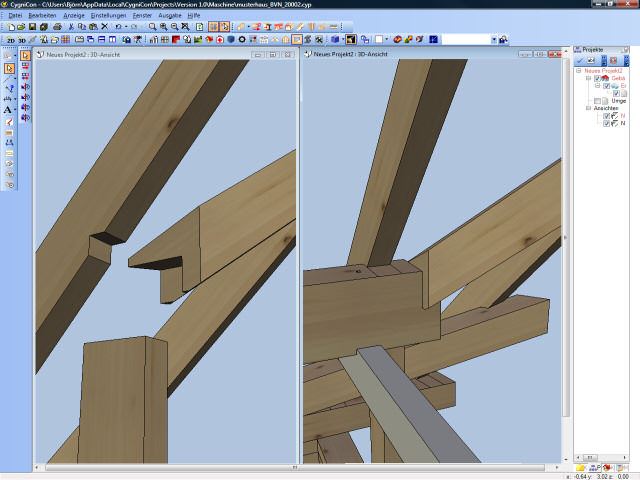
Task: Click the Undo arrow in the toolbar
Action: coord(119,27)
